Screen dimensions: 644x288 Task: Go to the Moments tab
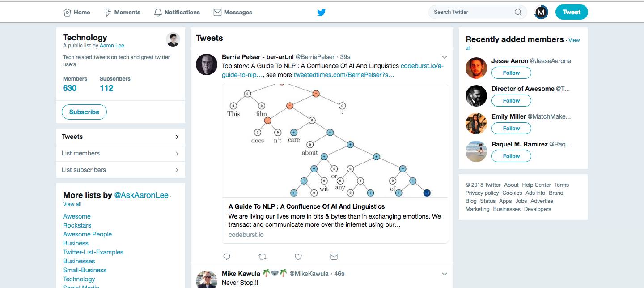click(123, 13)
